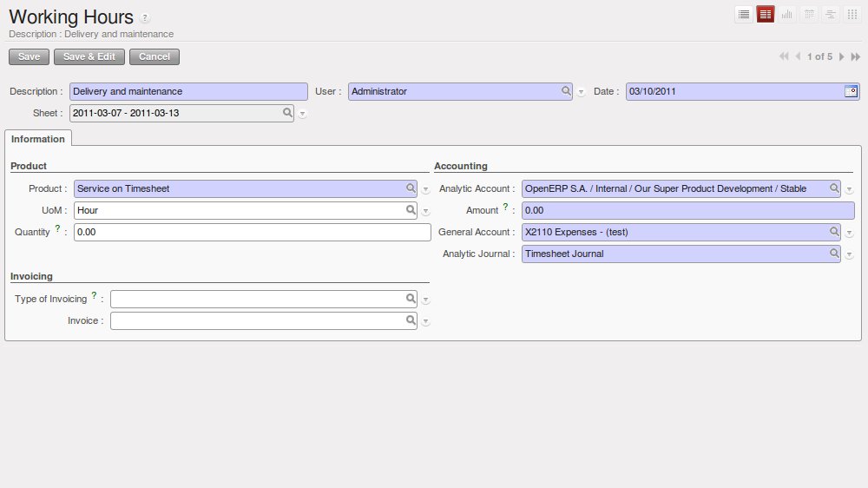The height and width of the screenshot is (488, 868).
Task: Click Working Hours help question mark
Action: [145, 18]
